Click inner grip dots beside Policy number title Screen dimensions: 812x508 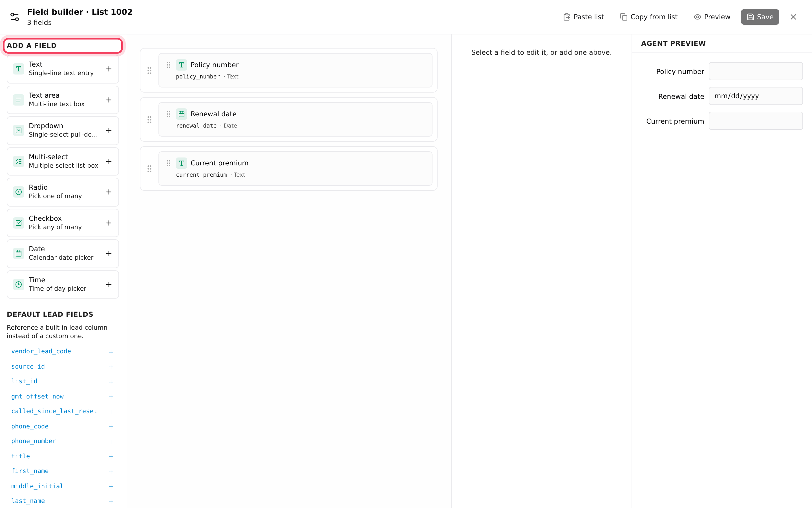(x=169, y=65)
